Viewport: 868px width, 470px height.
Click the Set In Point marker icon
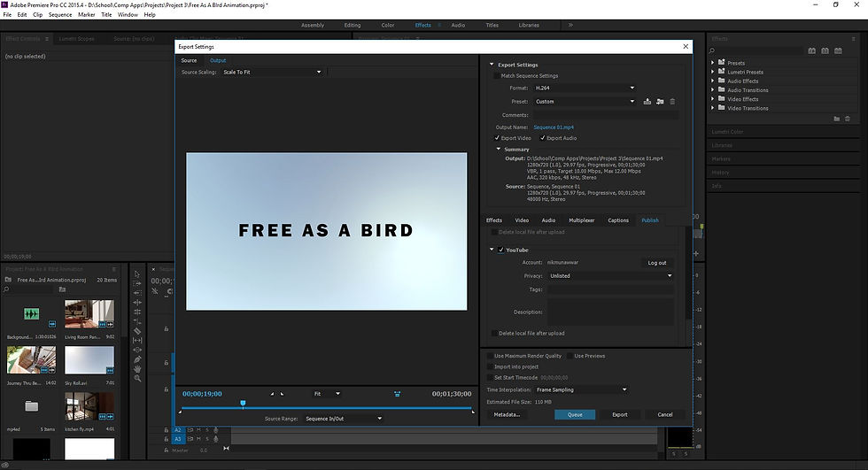[x=272, y=394]
